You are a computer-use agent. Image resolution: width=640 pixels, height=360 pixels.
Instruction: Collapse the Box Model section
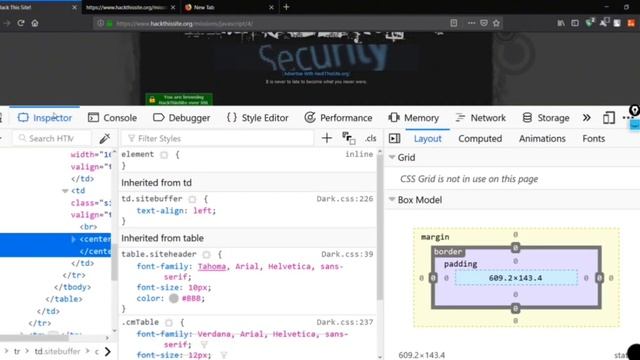pos(392,200)
